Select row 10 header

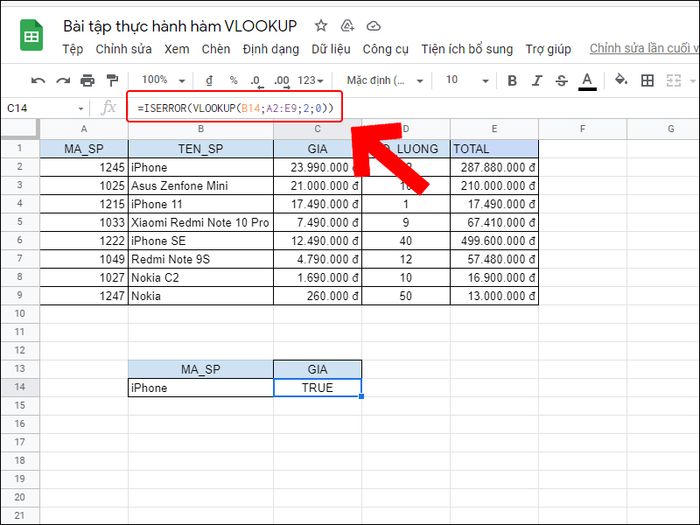pos(20,314)
